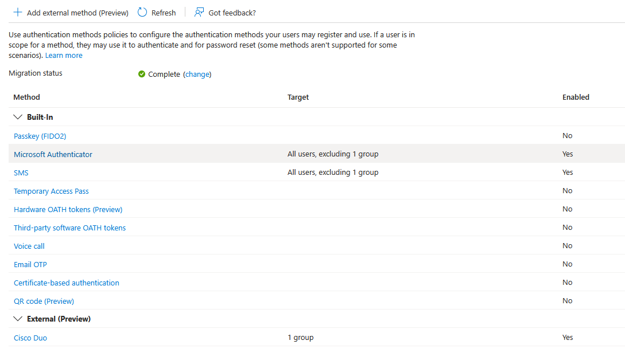Open Passkey (FIDO2) method settings

(x=40, y=136)
